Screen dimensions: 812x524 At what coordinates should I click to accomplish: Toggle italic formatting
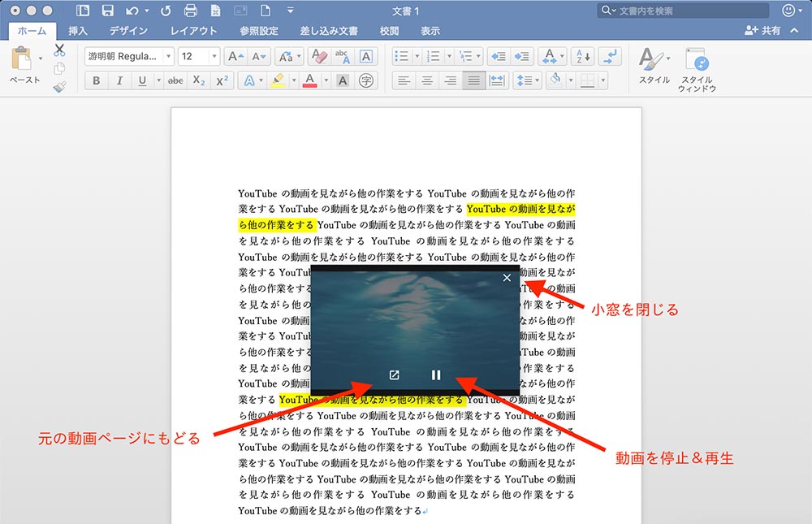pyautogui.click(x=119, y=80)
